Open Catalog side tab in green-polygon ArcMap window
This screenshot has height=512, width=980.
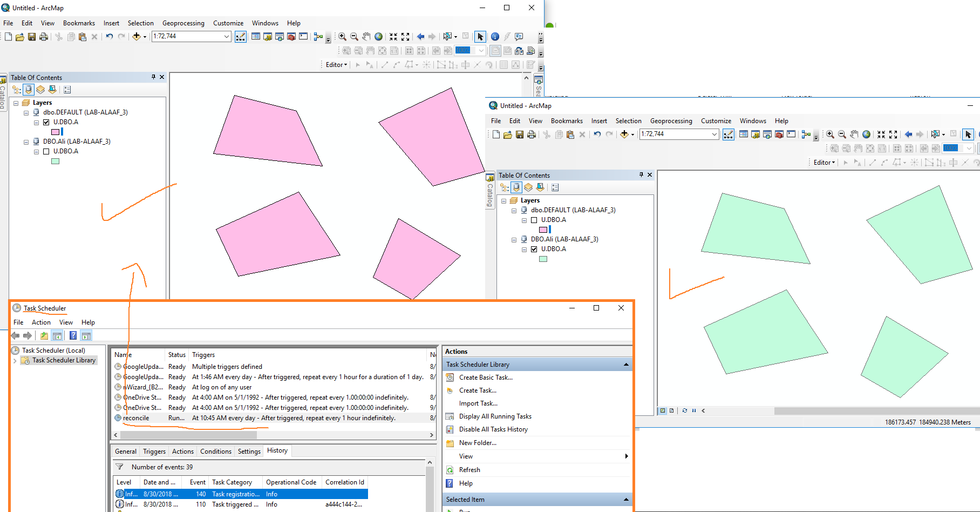pyautogui.click(x=490, y=191)
